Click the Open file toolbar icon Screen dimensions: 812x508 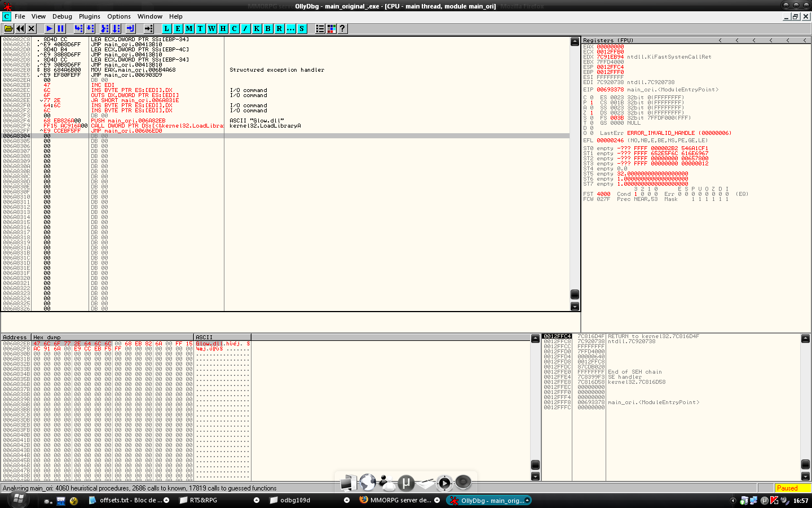tap(8, 29)
